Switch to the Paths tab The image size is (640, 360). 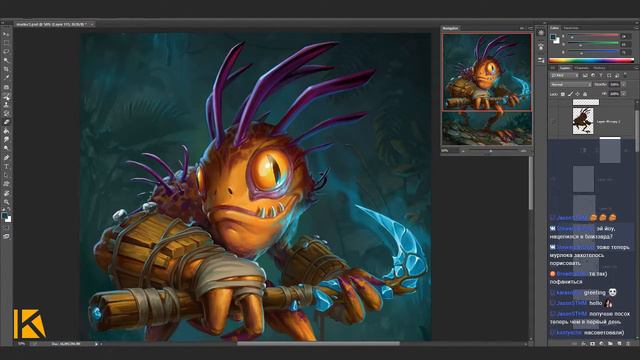(x=599, y=68)
